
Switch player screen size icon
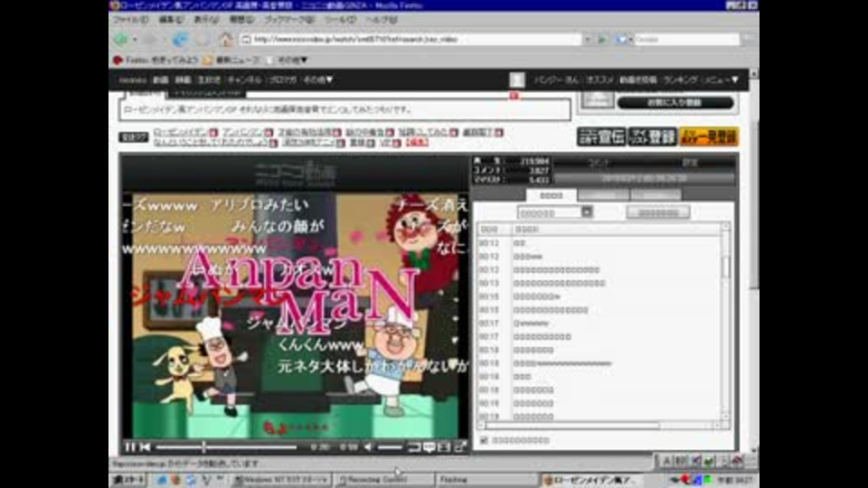pyautogui.click(x=444, y=446)
